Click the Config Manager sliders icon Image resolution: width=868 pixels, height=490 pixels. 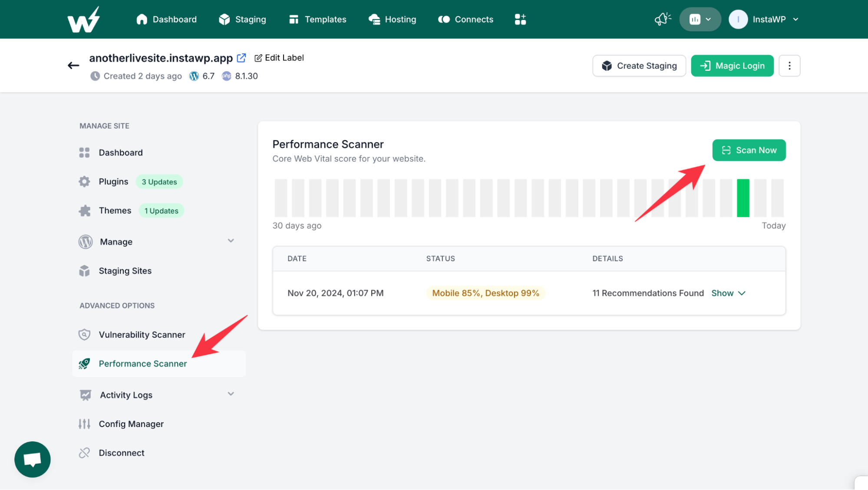tap(84, 424)
